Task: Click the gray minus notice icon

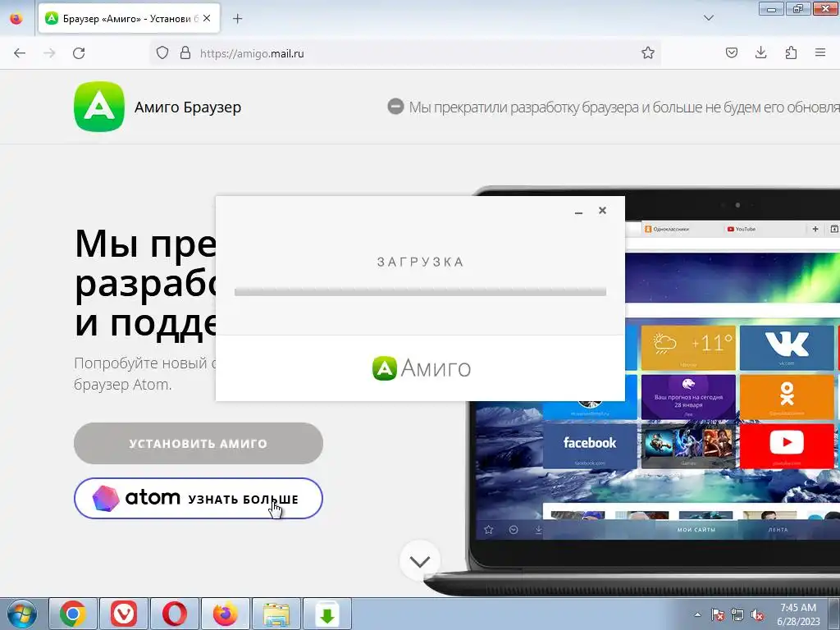Action: tap(395, 107)
